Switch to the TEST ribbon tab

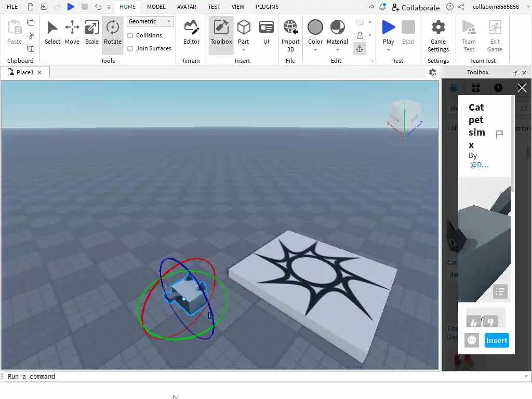(x=214, y=7)
